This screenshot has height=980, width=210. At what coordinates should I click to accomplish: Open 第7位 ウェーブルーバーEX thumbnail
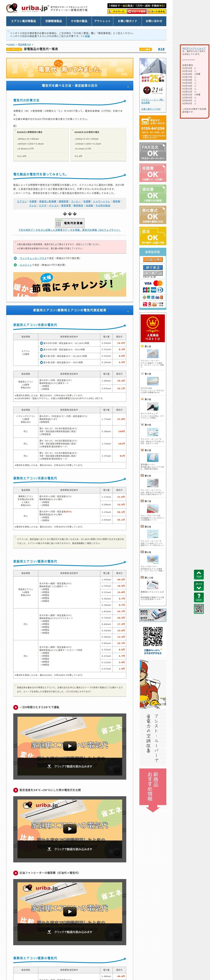pyautogui.click(x=153, y=508)
